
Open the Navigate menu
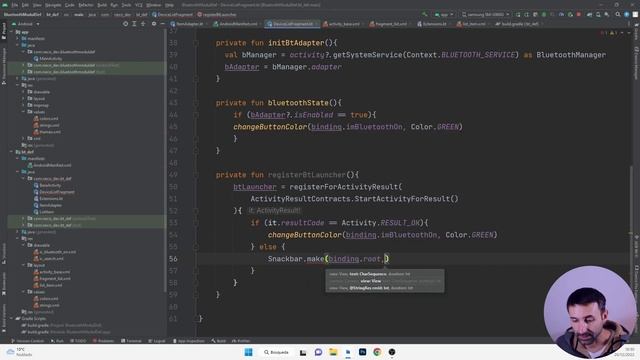(53, 5)
